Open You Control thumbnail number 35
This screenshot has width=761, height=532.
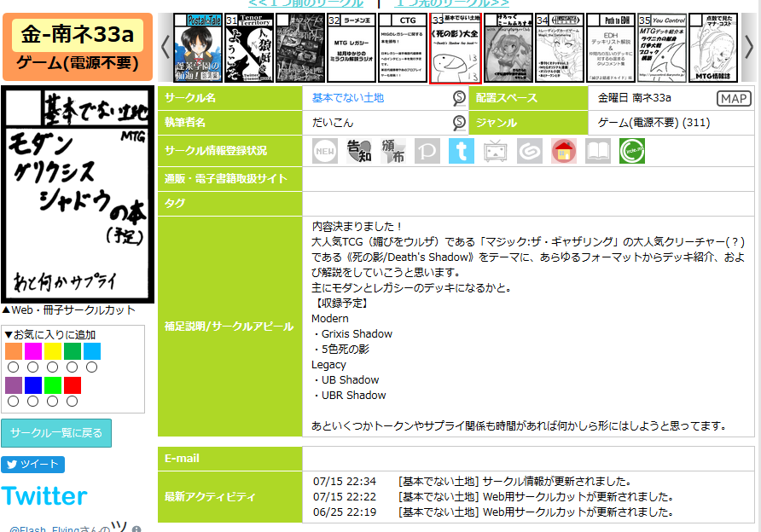point(662,48)
